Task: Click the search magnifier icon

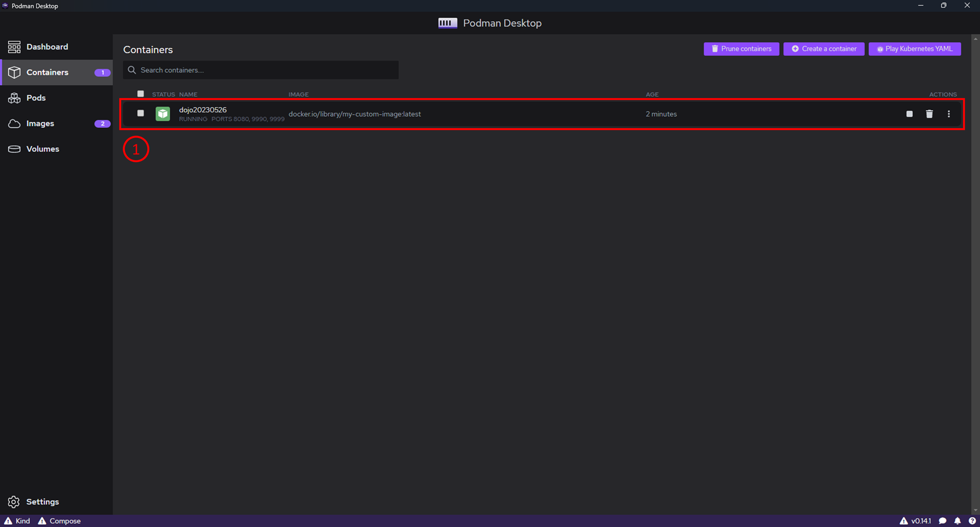Action: click(x=132, y=70)
